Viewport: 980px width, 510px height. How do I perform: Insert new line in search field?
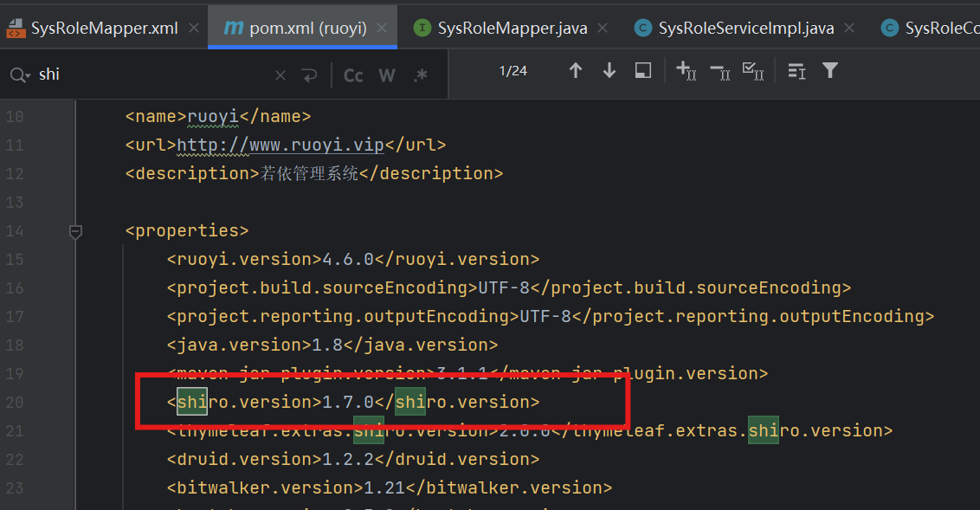[x=309, y=75]
